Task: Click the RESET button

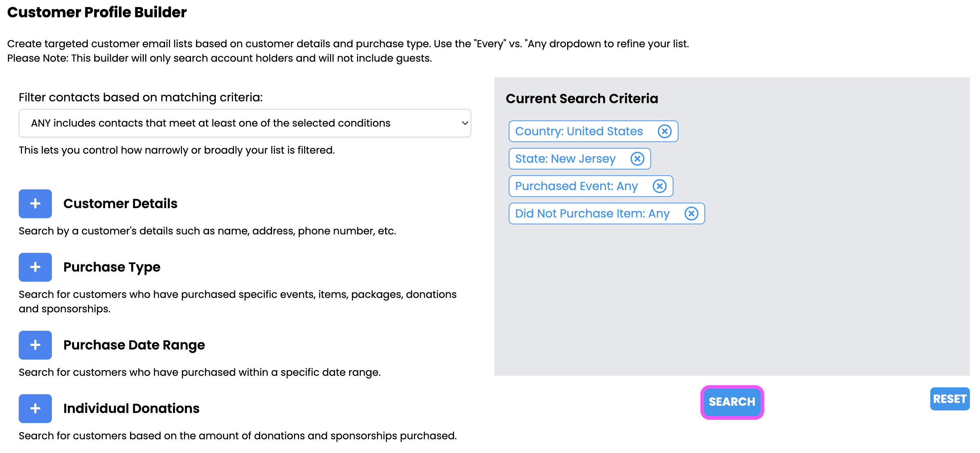Action: [x=949, y=399]
